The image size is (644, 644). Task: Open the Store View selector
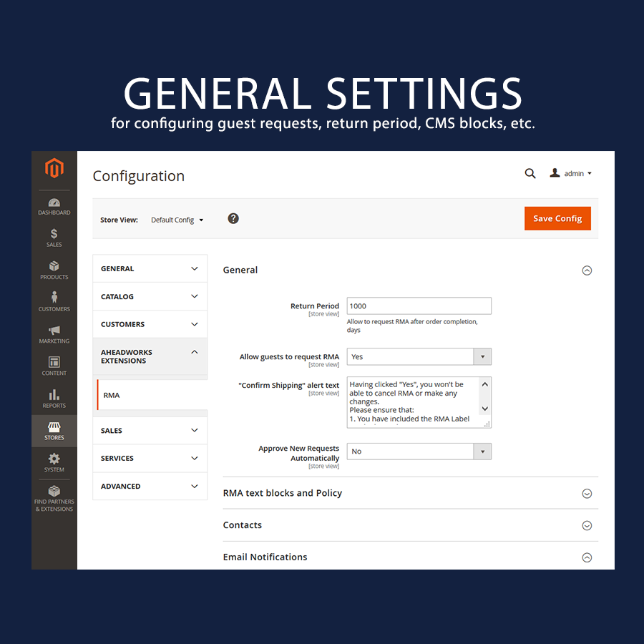[x=177, y=220]
